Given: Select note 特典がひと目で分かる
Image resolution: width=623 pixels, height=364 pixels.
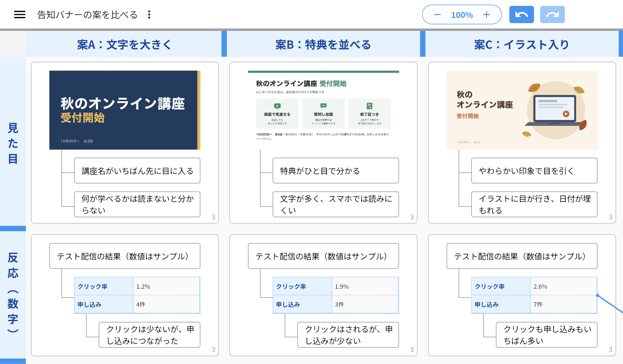Looking at the screenshot, I should click(x=336, y=171).
